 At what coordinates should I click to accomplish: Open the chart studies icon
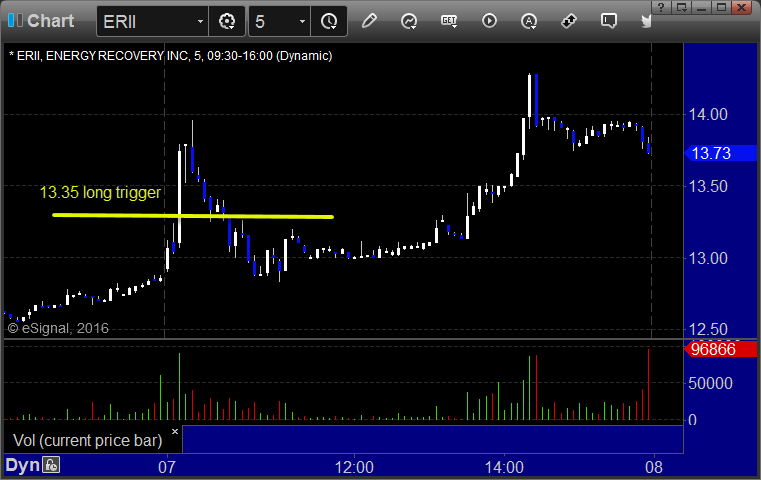(409, 21)
